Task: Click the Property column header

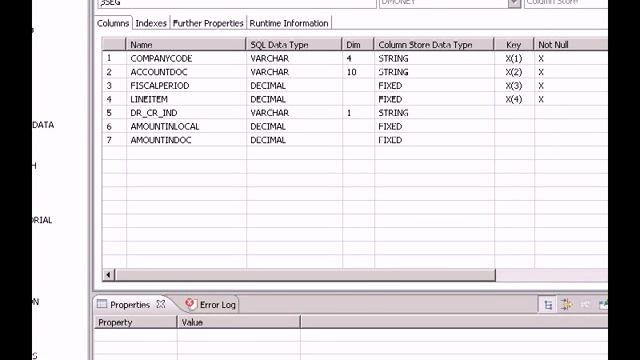Action: [136, 322]
